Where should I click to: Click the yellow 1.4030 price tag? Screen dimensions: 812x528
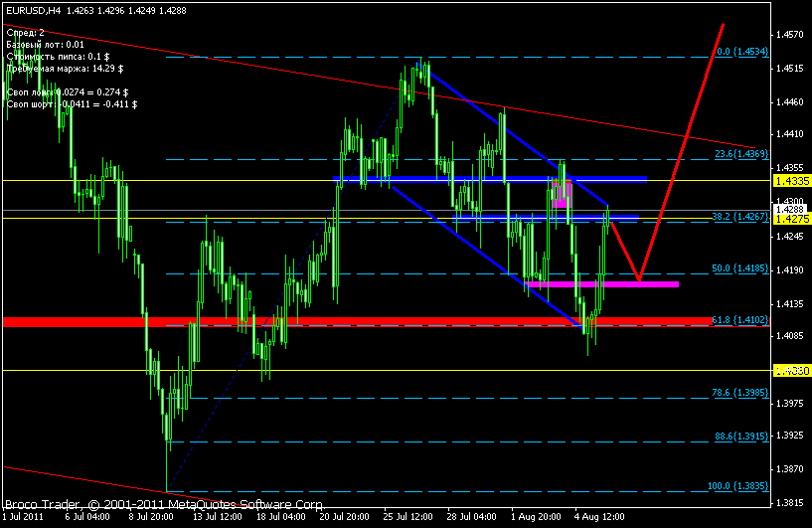coord(792,371)
